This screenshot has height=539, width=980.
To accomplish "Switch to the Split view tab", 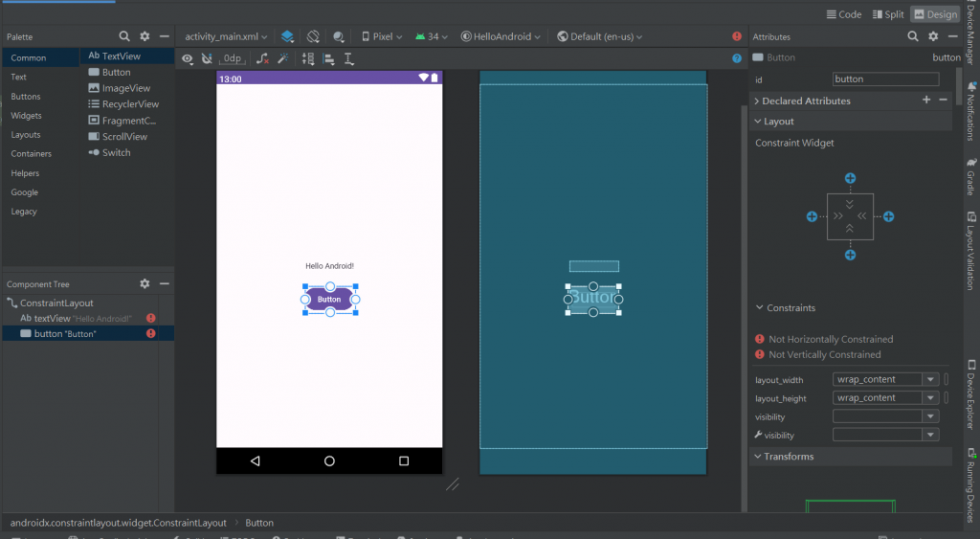I will tap(886, 14).
